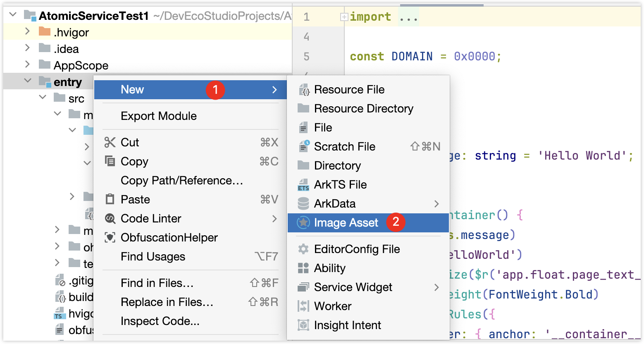Click line number 5 in the gutter
The image size is (644, 344).
[x=306, y=56]
